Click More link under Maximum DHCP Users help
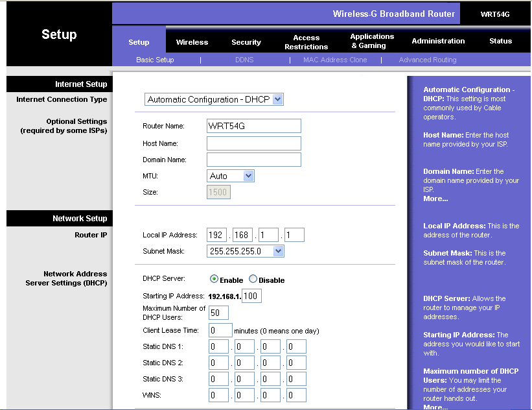Screen dimensions: 532x410 (x=435, y=407)
